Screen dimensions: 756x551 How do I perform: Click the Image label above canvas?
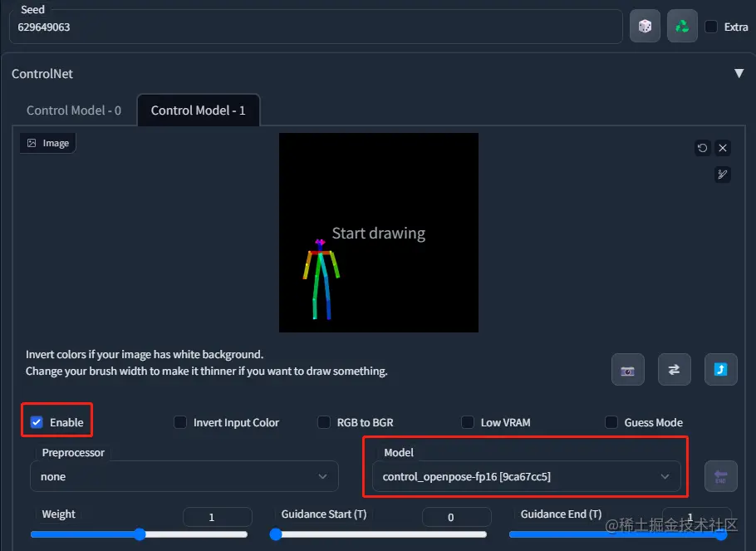click(47, 143)
